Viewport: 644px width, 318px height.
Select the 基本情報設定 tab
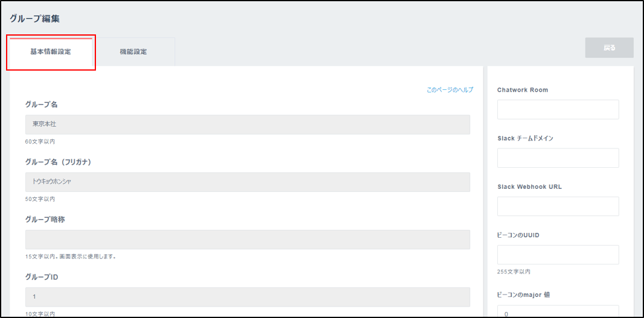point(51,52)
